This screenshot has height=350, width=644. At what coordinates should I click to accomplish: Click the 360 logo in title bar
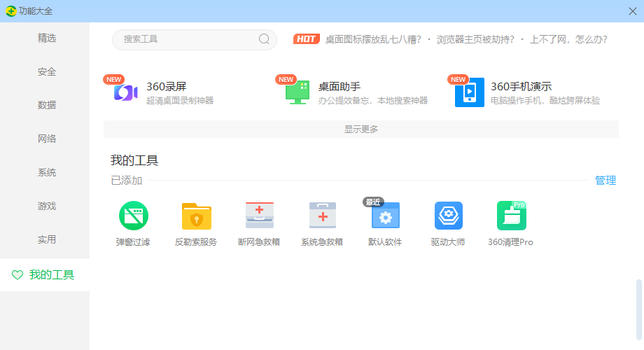[x=11, y=11]
